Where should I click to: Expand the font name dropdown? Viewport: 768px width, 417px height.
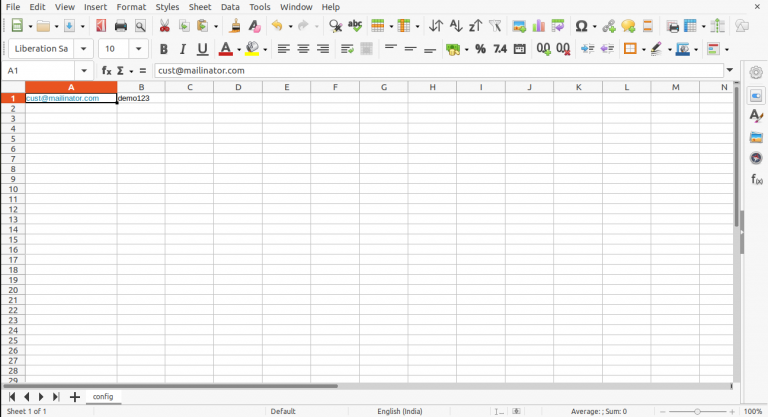(83, 49)
